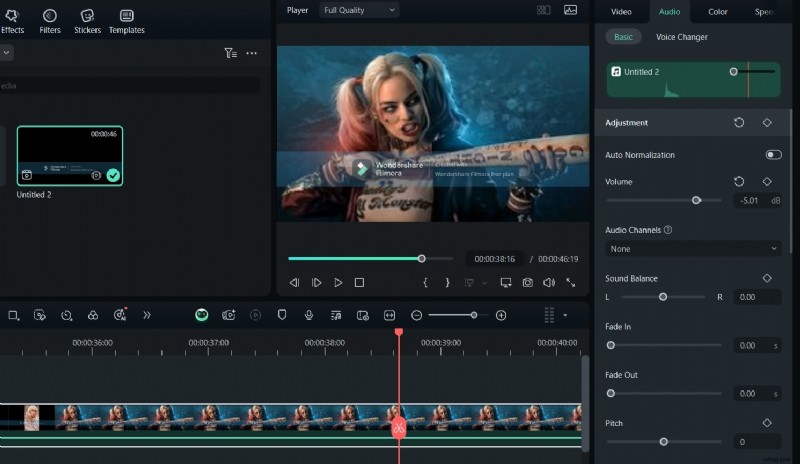Click the color palette tool in the timeline toolbar
The image size is (800, 464).
[x=93, y=315]
